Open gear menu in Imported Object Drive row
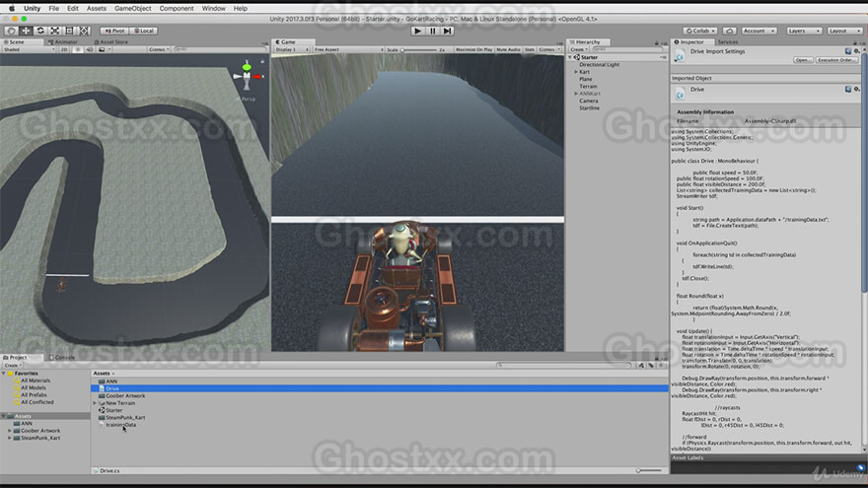Viewport: 868px width, 488px height. (x=857, y=89)
